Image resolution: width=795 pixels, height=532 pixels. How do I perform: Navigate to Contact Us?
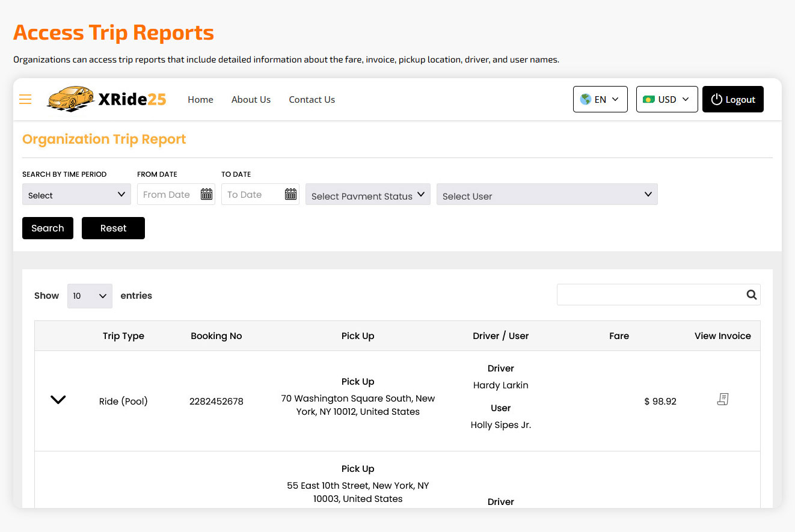point(312,99)
